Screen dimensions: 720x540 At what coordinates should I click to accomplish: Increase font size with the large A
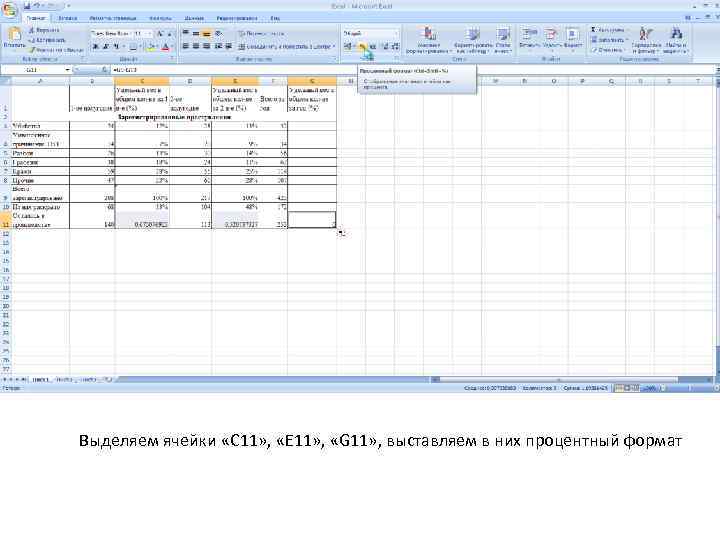pos(160,34)
